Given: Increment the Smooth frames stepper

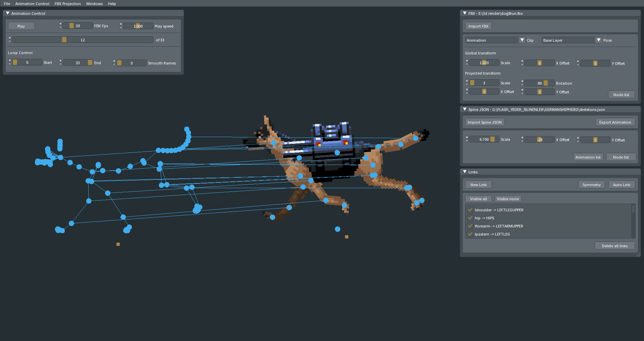Looking at the screenshot, I should [x=114, y=61].
